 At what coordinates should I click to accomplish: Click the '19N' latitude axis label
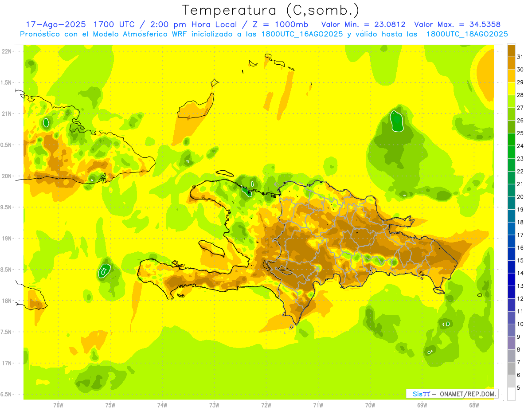point(7,238)
